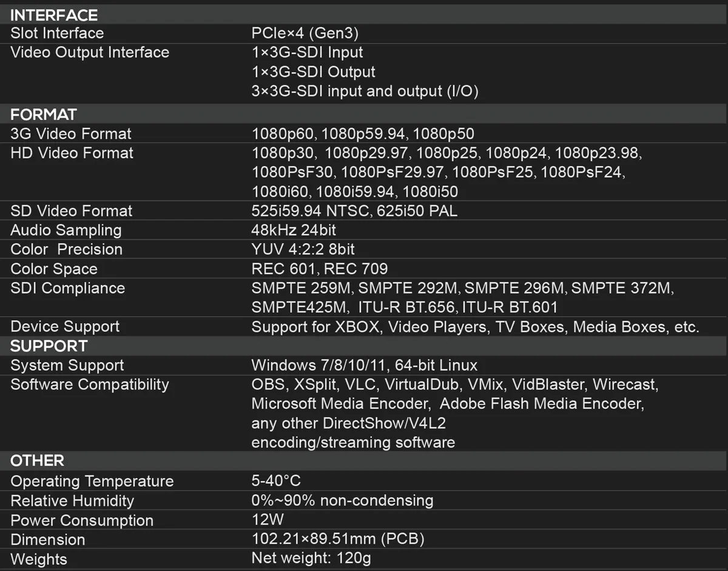Select the 1×3G-SDI Input line

pyautogui.click(x=308, y=53)
